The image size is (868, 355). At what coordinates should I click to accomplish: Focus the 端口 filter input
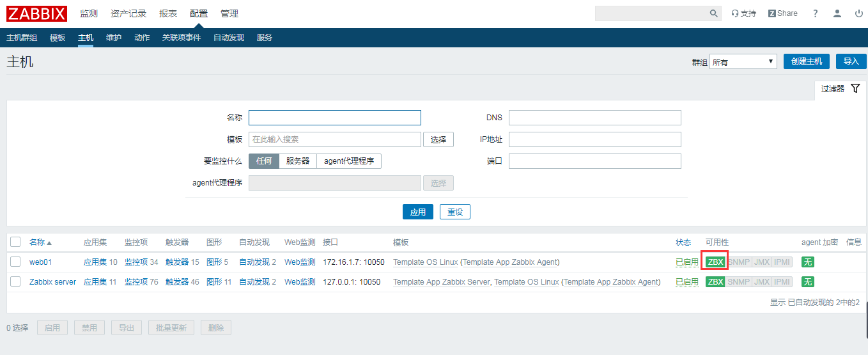(595, 161)
